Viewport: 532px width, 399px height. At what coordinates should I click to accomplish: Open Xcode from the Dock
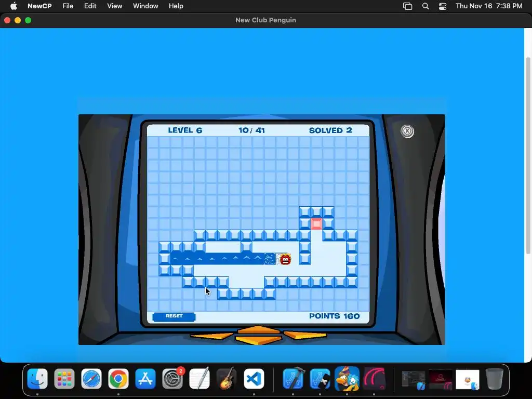(293, 379)
